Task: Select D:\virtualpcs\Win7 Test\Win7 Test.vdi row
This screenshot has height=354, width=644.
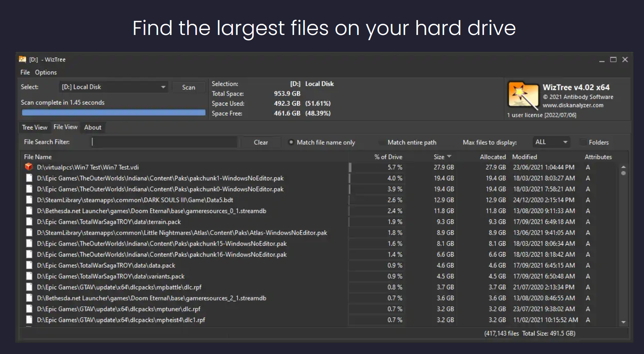Action: tap(88, 167)
